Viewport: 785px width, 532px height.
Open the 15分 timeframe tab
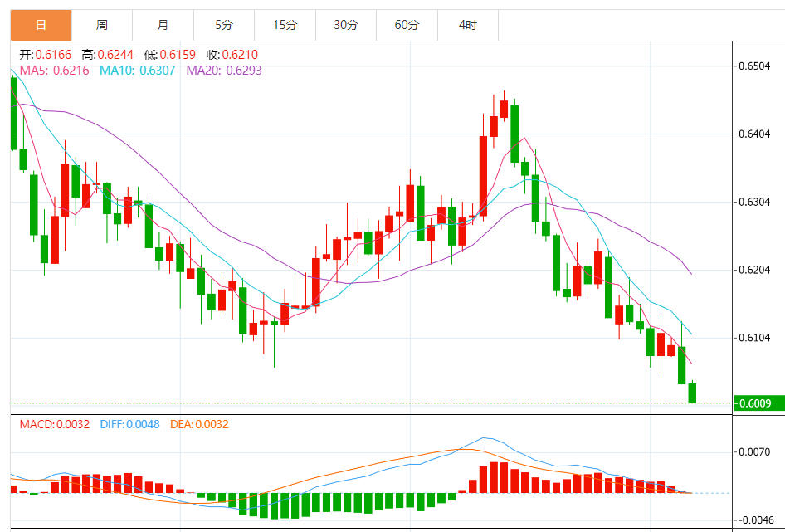pyautogui.click(x=285, y=25)
